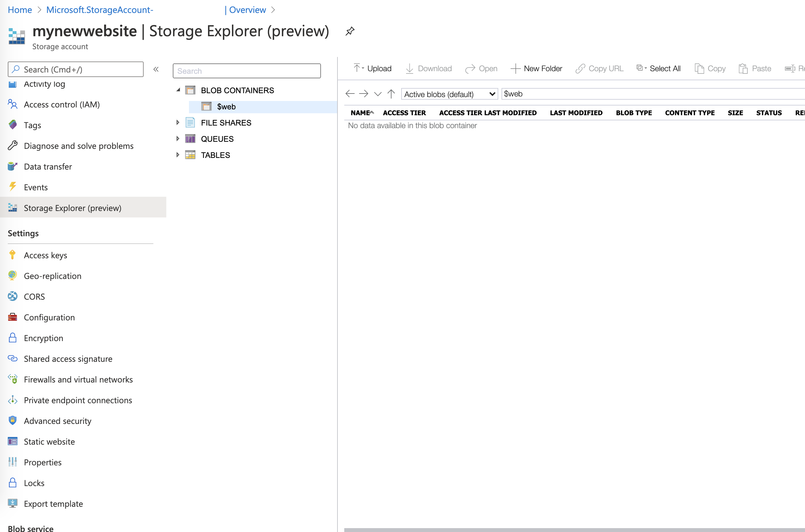Click the Download toolbar button
The image size is (805, 532).
pyautogui.click(x=429, y=69)
